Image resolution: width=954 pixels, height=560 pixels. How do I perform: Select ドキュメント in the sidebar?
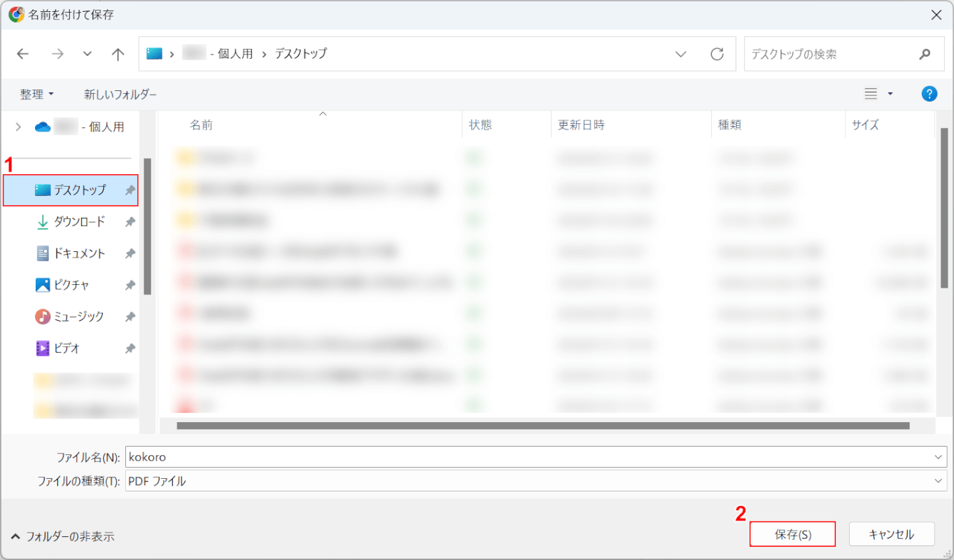pos(71,253)
